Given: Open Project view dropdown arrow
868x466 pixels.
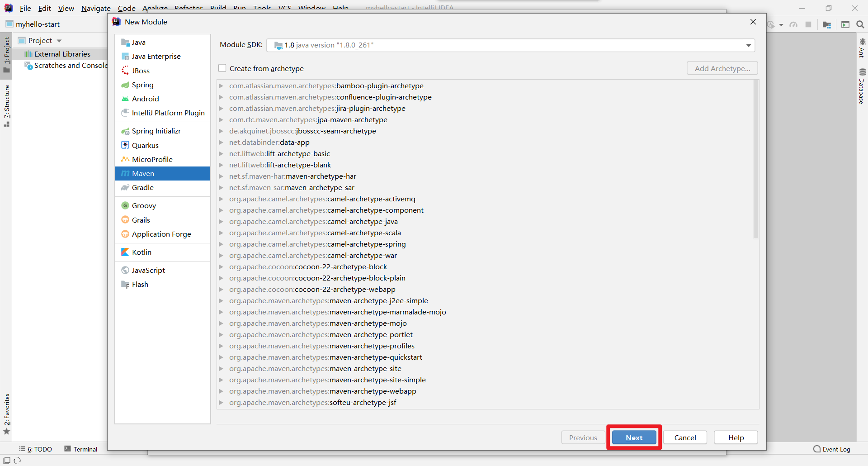Looking at the screenshot, I should click(x=59, y=41).
